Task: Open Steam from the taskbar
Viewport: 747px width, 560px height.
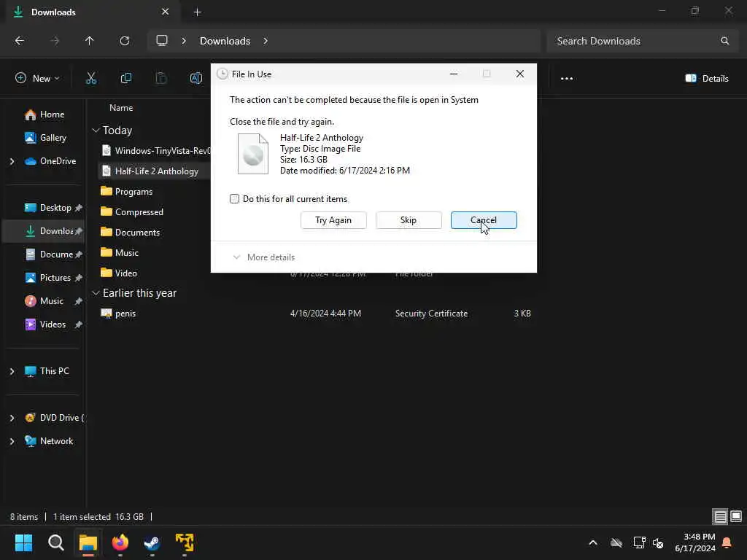Action: pyautogui.click(x=152, y=542)
